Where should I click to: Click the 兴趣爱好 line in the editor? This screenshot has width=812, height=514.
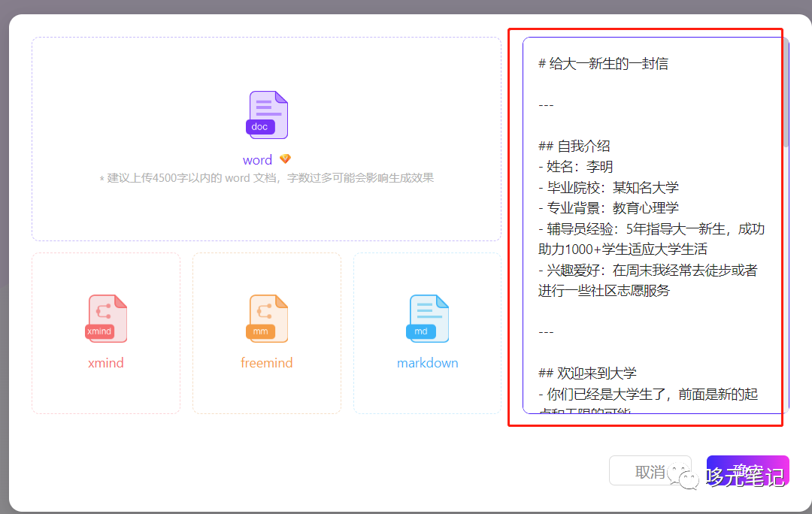coord(647,271)
